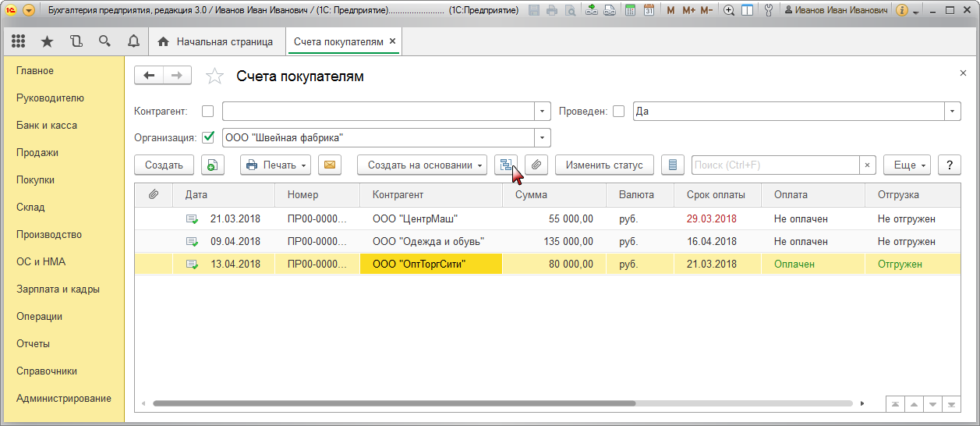Switch to Начальная страница tab

coord(216,41)
